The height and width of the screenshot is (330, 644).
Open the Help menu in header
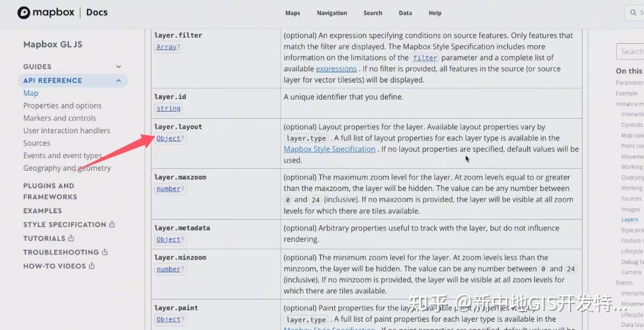coord(435,13)
